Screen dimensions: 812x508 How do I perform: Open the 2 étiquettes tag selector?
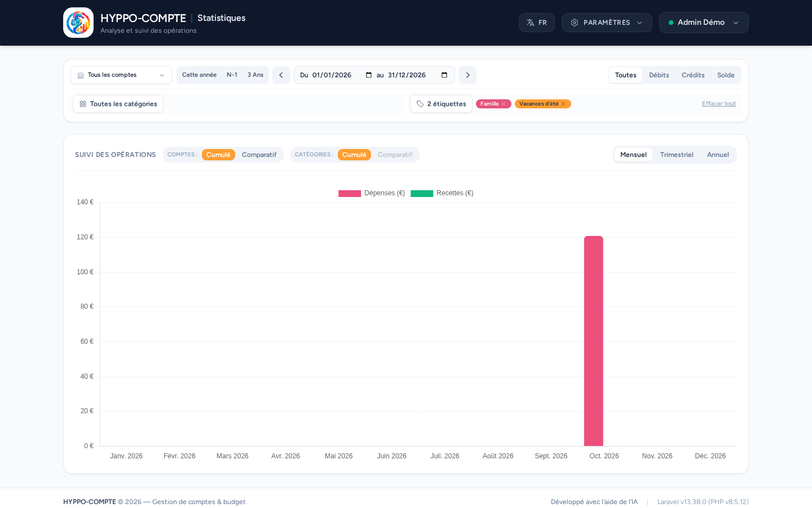441,104
